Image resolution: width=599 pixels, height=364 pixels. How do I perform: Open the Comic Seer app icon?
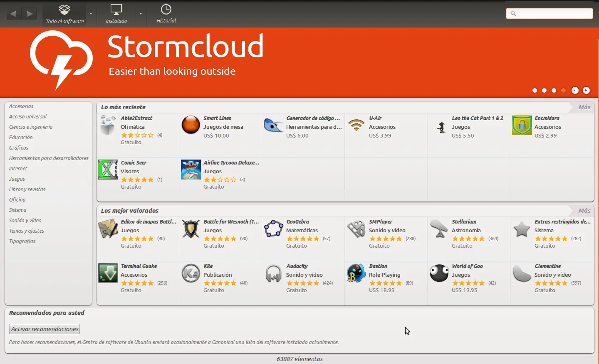tap(109, 170)
